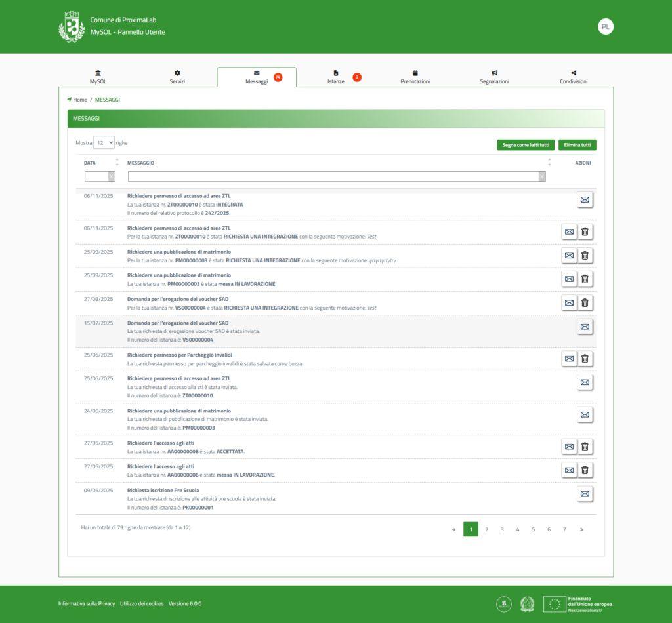Delete the ZTL integration request message dated 06/11/2025
672x623 pixels.
pyautogui.click(x=585, y=231)
